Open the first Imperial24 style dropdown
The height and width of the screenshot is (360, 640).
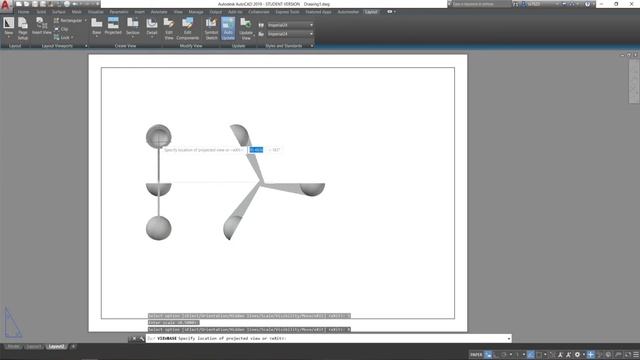(x=290, y=25)
